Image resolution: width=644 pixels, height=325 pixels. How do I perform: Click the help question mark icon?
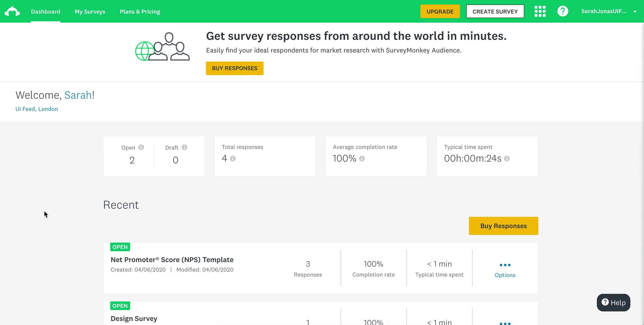pyautogui.click(x=563, y=11)
